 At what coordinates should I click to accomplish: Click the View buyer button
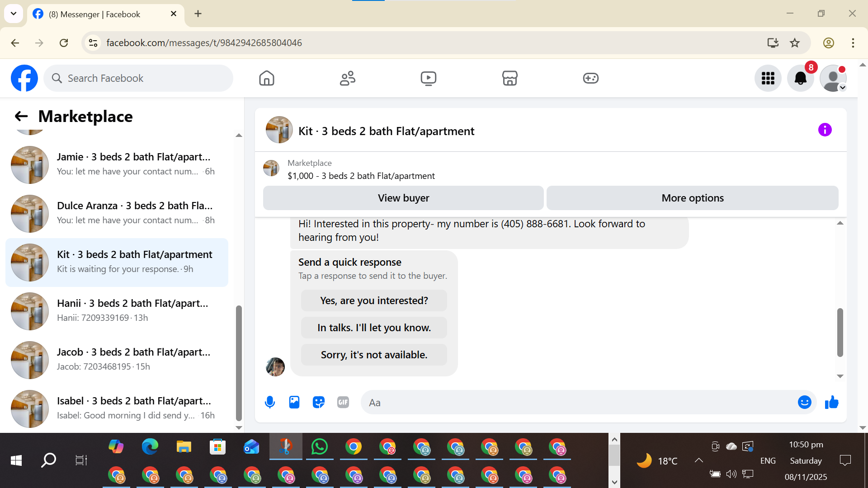(403, 198)
